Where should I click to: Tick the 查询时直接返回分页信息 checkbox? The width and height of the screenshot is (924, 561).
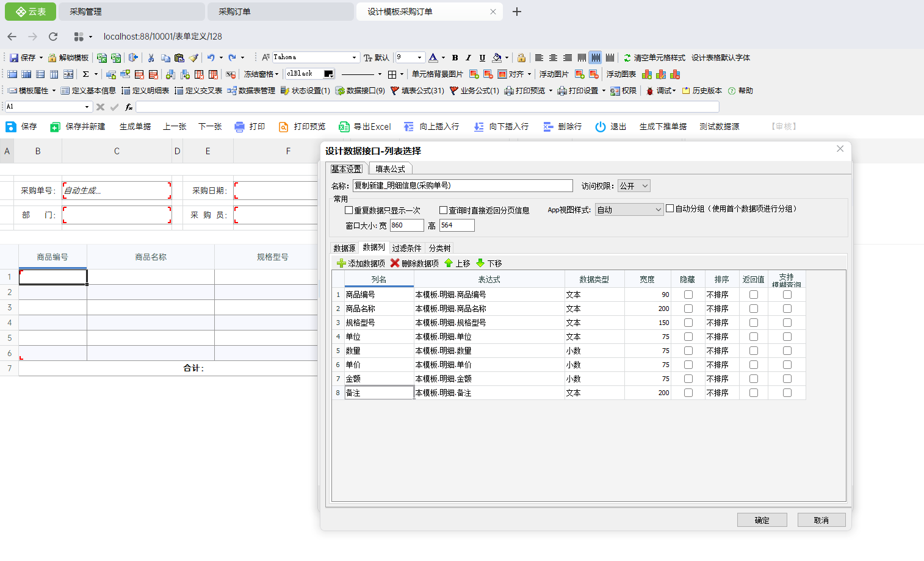tap(444, 210)
